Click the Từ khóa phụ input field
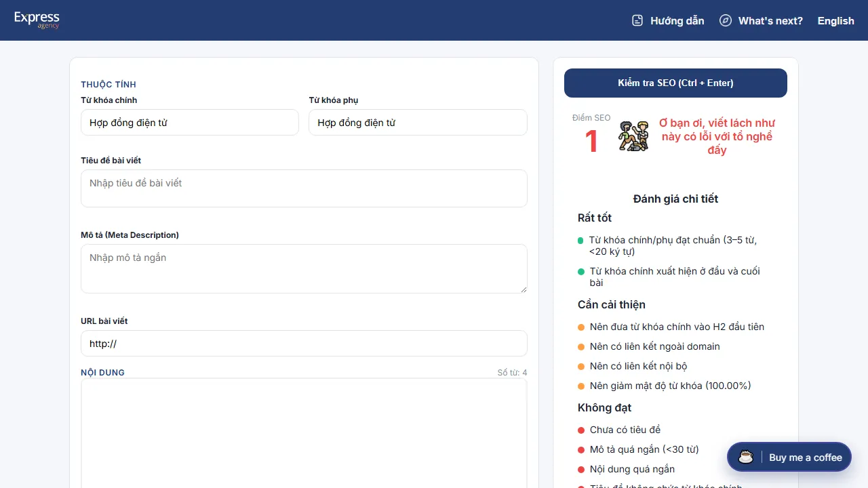The width and height of the screenshot is (868, 488). (418, 123)
